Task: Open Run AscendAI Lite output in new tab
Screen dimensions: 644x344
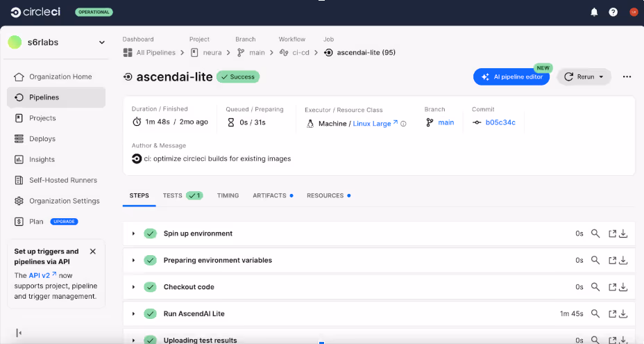Action: pyautogui.click(x=612, y=314)
